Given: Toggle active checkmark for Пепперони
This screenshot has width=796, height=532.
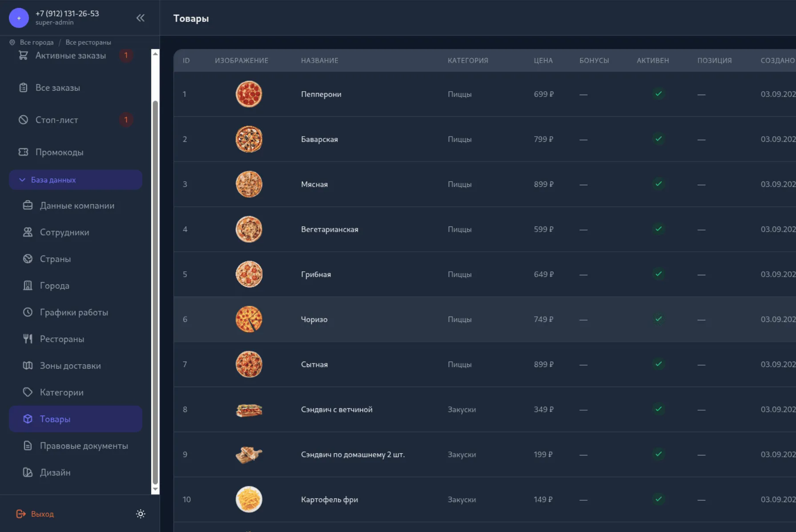Looking at the screenshot, I should 659,94.
